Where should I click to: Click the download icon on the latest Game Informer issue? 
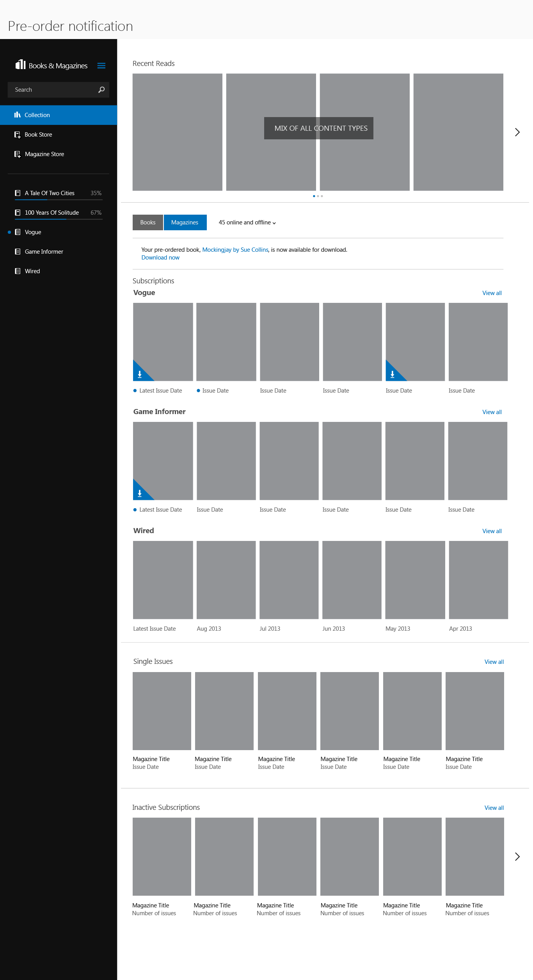[140, 493]
